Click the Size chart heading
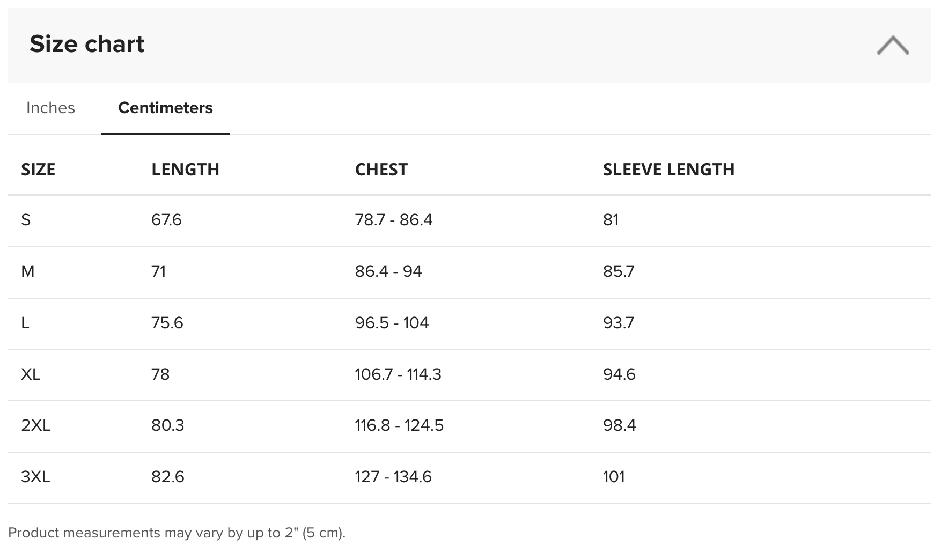941x560 pixels. [x=87, y=44]
